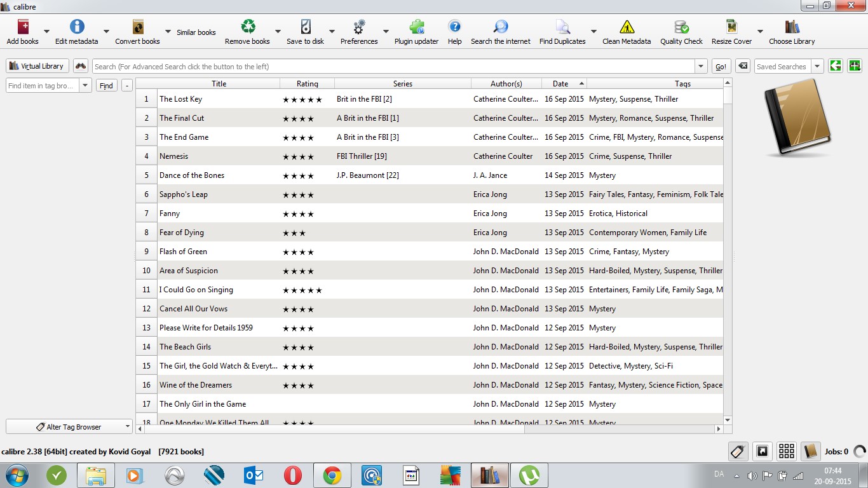Open uTorrent from the taskbar
Image resolution: width=868 pixels, height=488 pixels.
pos(529,475)
